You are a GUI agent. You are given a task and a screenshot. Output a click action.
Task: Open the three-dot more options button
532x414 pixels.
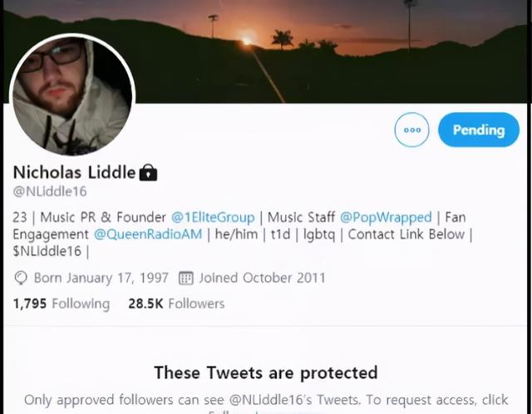point(411,130)
